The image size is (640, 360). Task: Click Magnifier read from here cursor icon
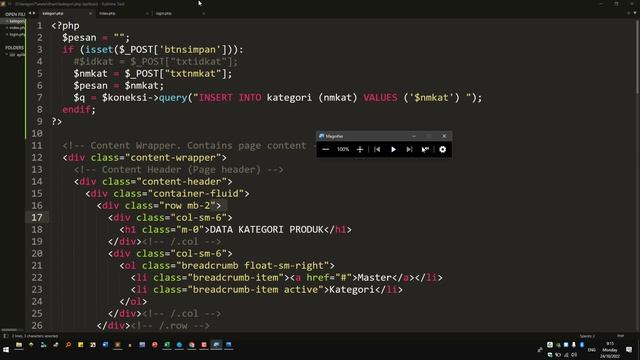point(425,149)
